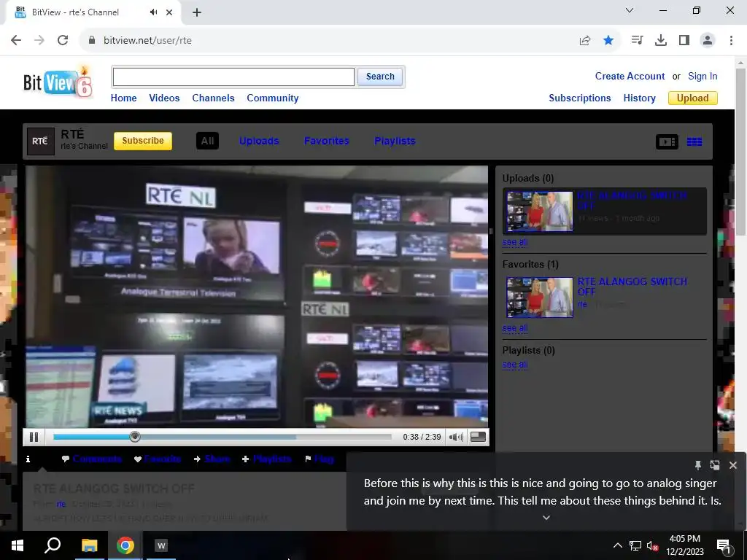
Task: Click Create Account link
Action: [x=630, y=76]
